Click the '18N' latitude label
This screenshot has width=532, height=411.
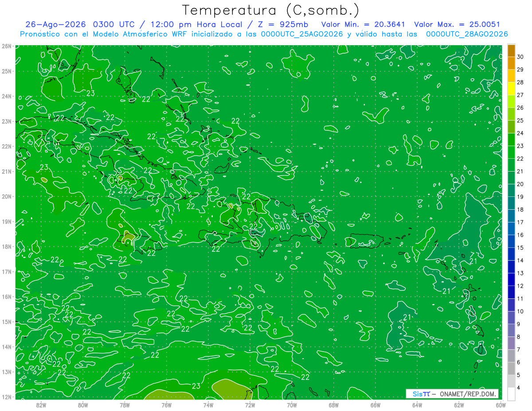[x=6, y=247]
